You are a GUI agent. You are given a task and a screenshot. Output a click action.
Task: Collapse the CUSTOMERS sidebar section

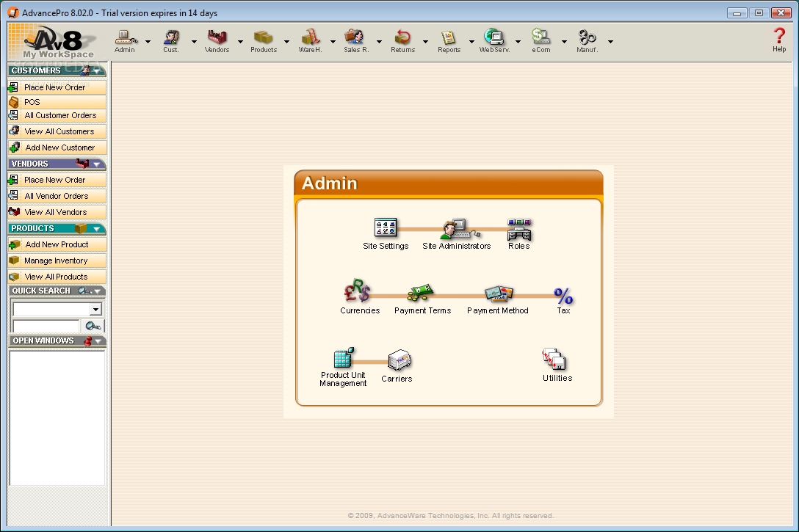[x=97, y=71]
